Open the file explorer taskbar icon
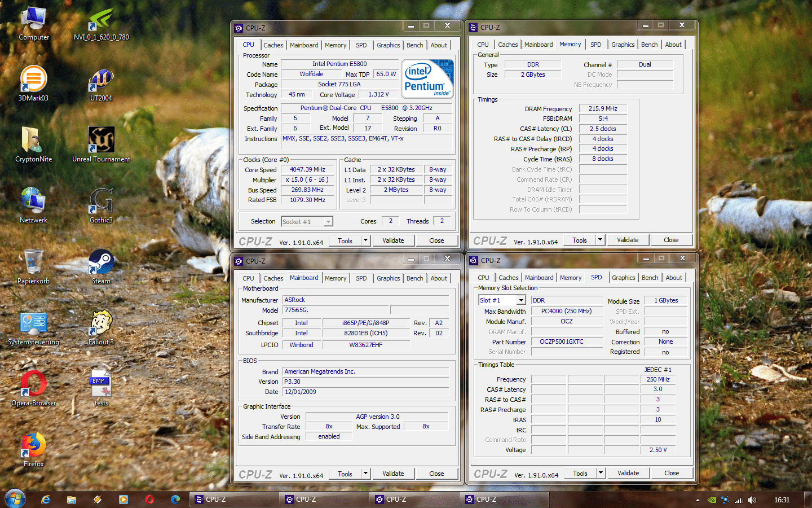This screenshot has height=508, width=812. pos(72,500)
